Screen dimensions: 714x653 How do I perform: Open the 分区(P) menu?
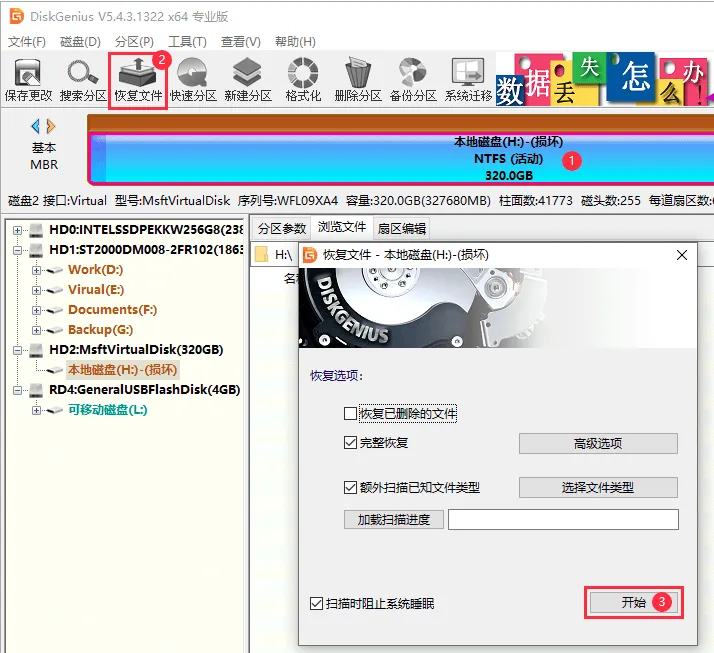point(134,42)
